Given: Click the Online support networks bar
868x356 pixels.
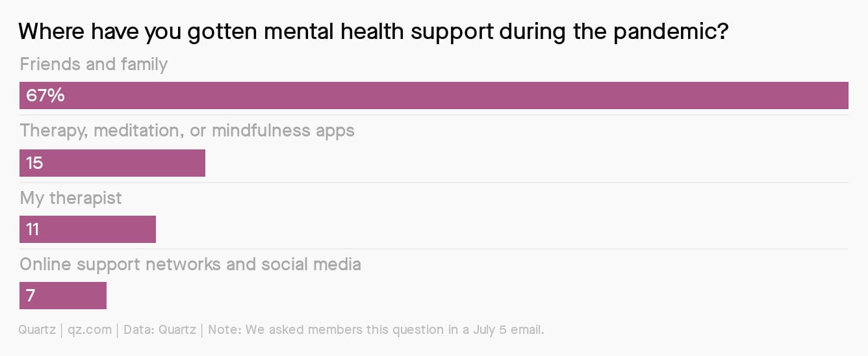Looking at the screenshot, I should pyautogui.click(x=63, y=296).
